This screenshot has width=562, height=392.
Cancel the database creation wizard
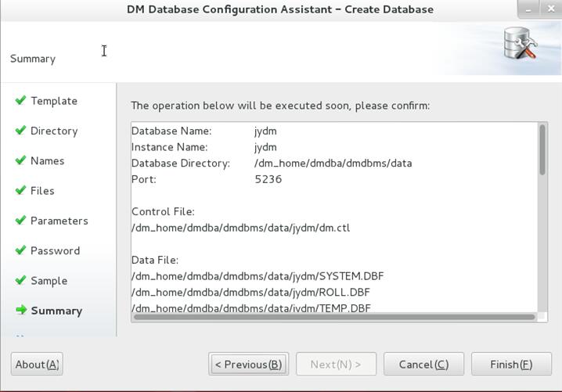(423, 365)
